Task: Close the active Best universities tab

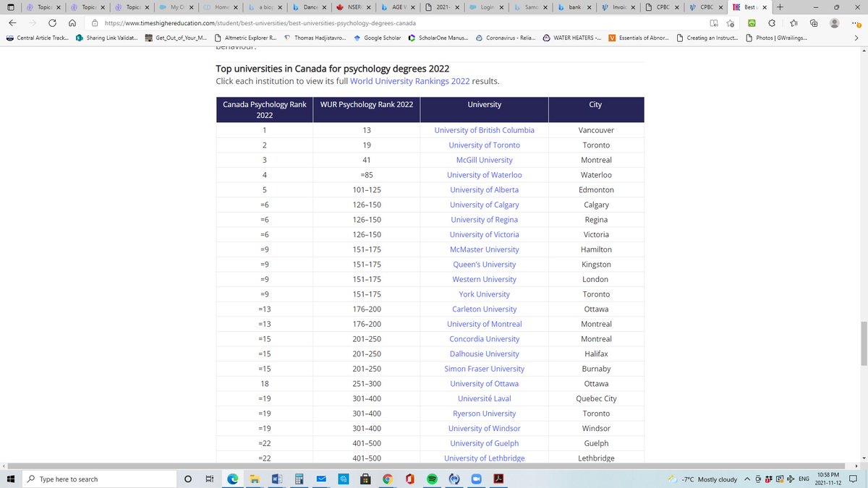Action: click(x=765, y=7)
